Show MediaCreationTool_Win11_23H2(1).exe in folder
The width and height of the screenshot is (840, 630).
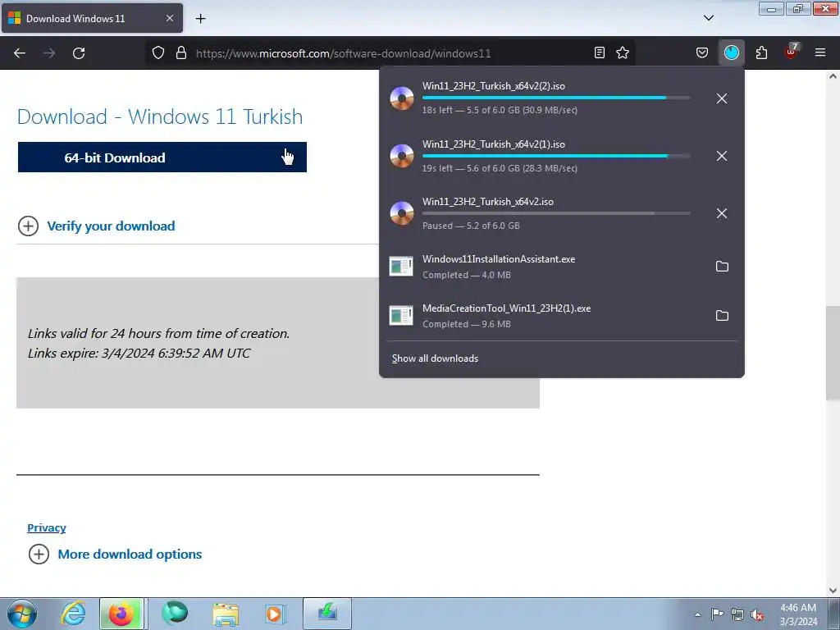tap(722, 316)
